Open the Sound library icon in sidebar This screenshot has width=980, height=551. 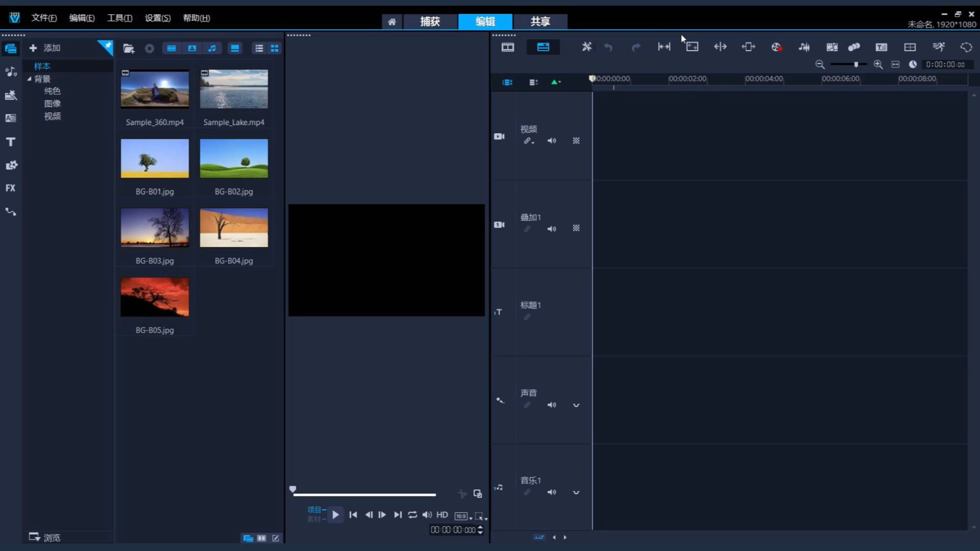point(11,72)
